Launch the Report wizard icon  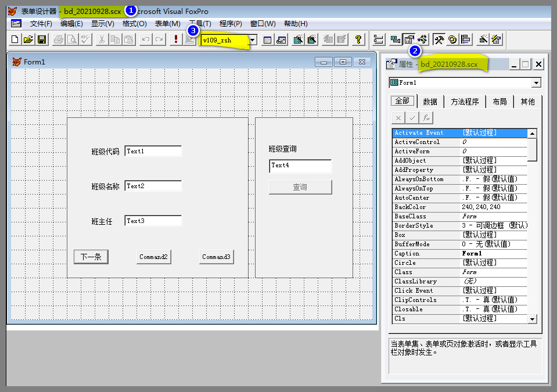311,39
